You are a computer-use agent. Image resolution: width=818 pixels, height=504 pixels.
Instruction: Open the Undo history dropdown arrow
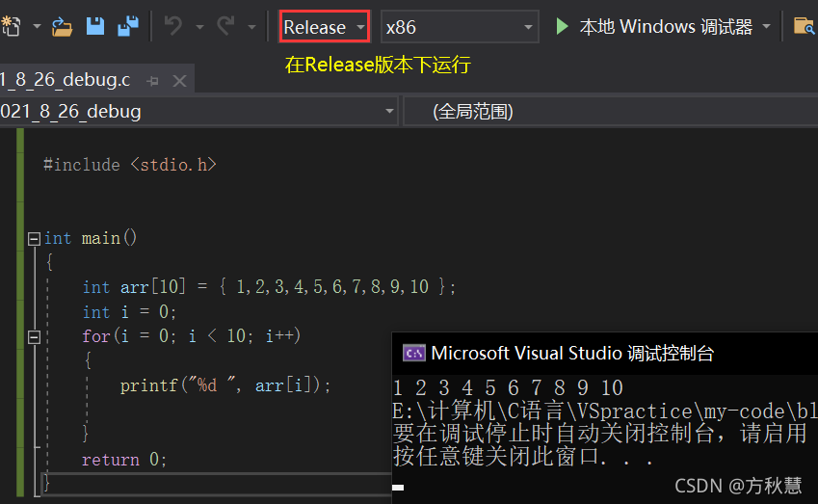coord(199,27)
